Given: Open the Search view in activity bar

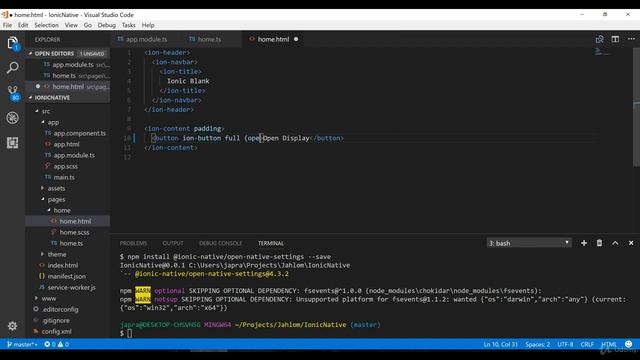Looking at the screenshot, I should [13, 68].
